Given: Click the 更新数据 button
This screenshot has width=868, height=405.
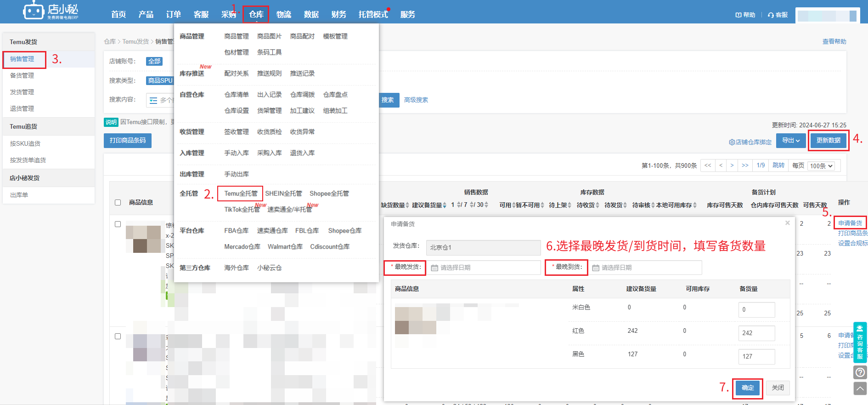Looking at the screenshot, I should [829, 141].
